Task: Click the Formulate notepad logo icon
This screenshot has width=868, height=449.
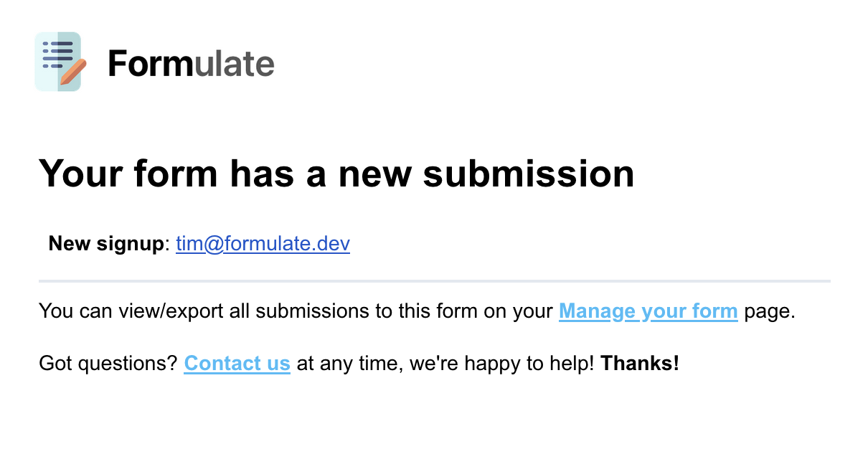Action: click(59, 62)
